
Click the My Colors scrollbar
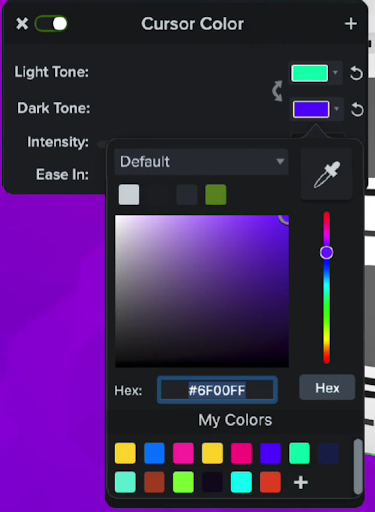pyautogui.click(x=358, y=467)
